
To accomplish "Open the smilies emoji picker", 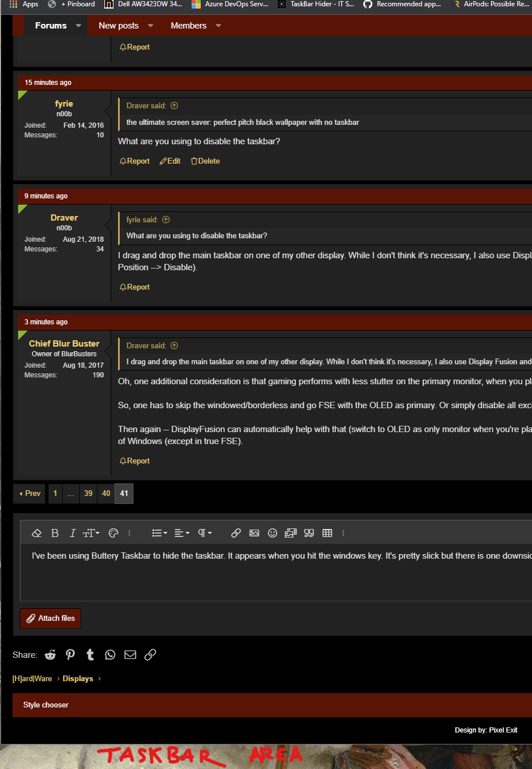I will pyautogui.click(x=273, y=533).
